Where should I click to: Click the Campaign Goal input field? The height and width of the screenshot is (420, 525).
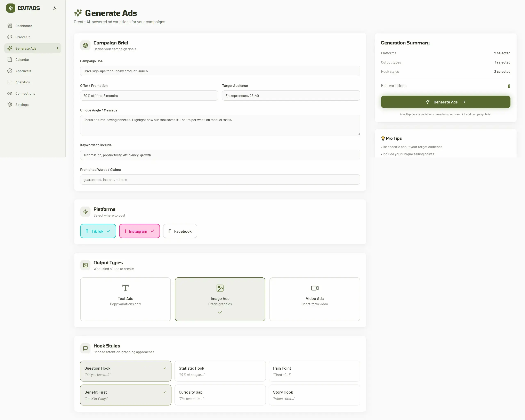tap(220, 71)
